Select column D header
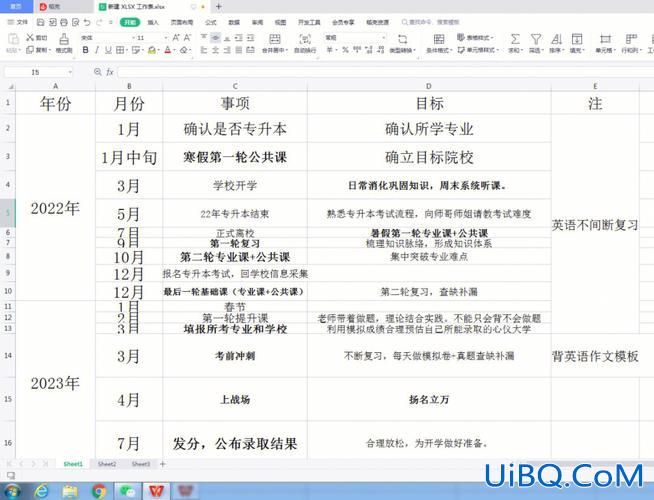The width and height of the screenshot is (654, 500). 429,86
